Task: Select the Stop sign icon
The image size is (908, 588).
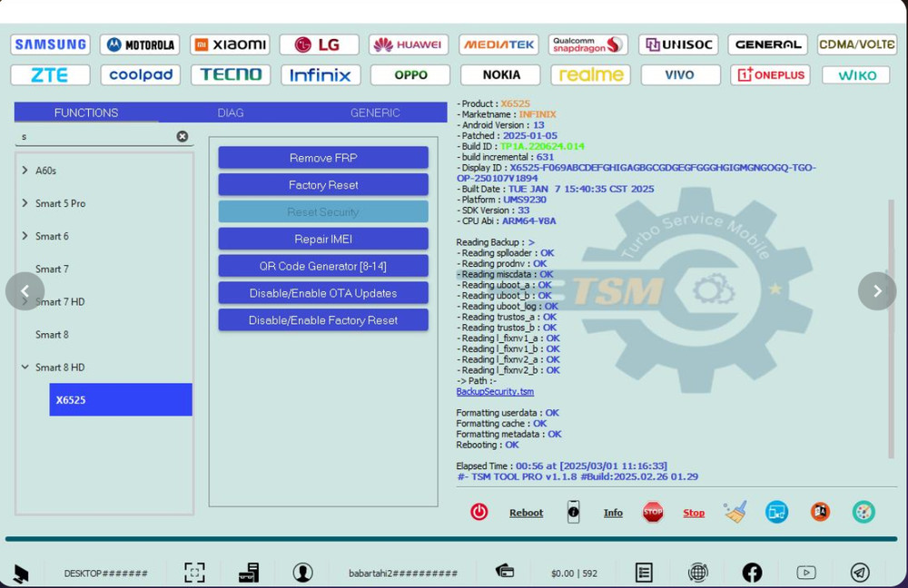Action: [x=653, y=511]
